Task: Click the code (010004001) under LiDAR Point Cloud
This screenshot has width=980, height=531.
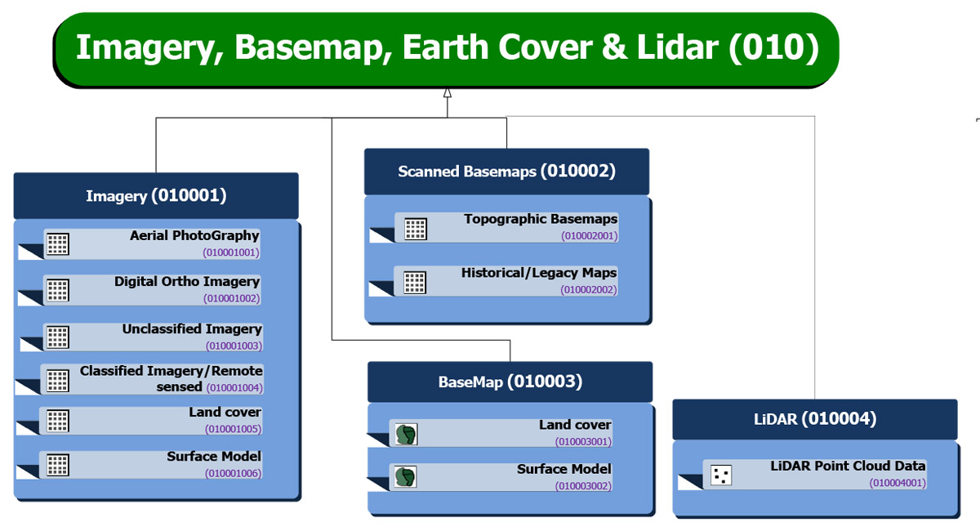Action: tap(897, 483)
